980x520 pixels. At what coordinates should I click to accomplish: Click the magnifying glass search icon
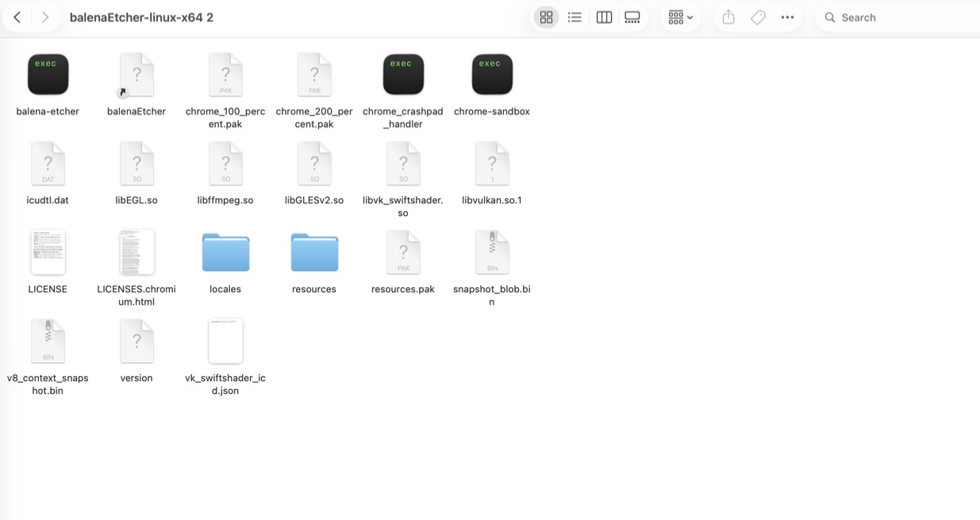[830, 17]
